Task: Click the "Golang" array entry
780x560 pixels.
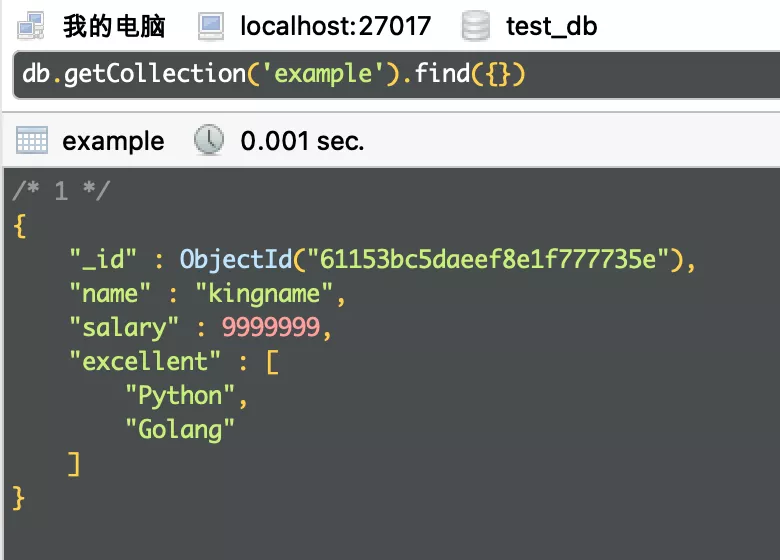Action: point(180,429)
